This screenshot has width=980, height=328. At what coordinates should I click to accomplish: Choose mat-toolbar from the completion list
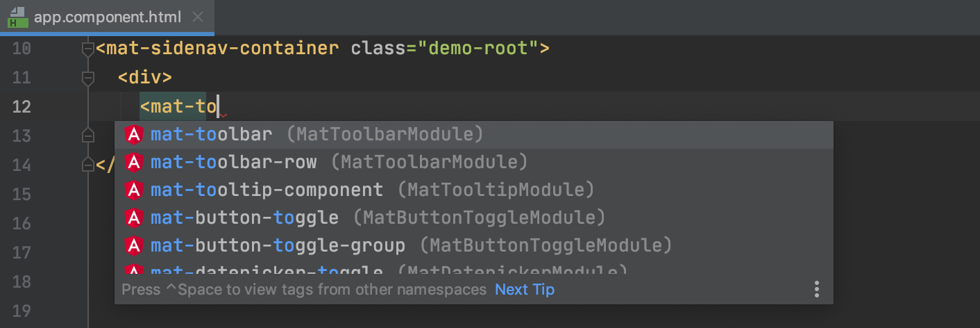point(212,133)
